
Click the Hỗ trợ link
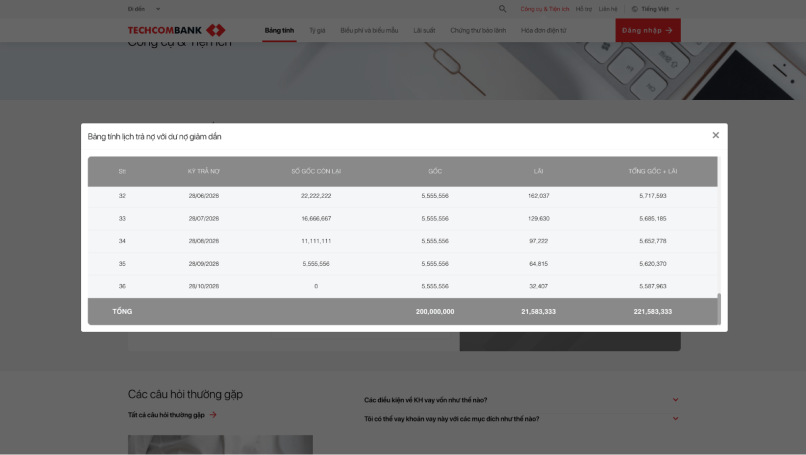click(x=583, y=9)
